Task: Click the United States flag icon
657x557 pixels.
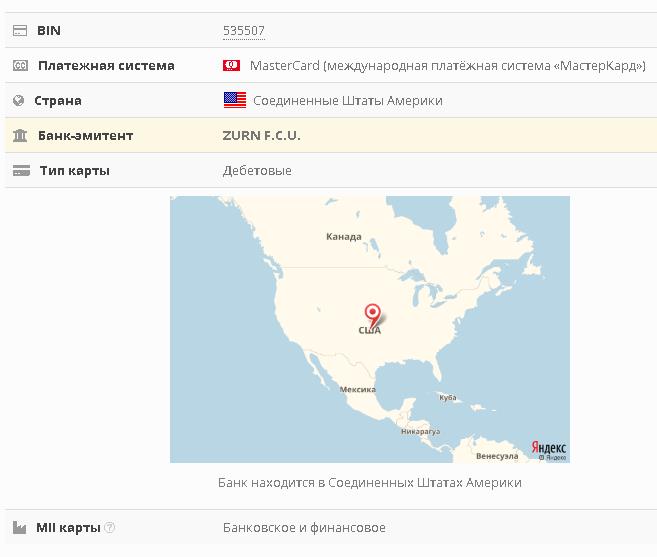Action: (234, 100)
